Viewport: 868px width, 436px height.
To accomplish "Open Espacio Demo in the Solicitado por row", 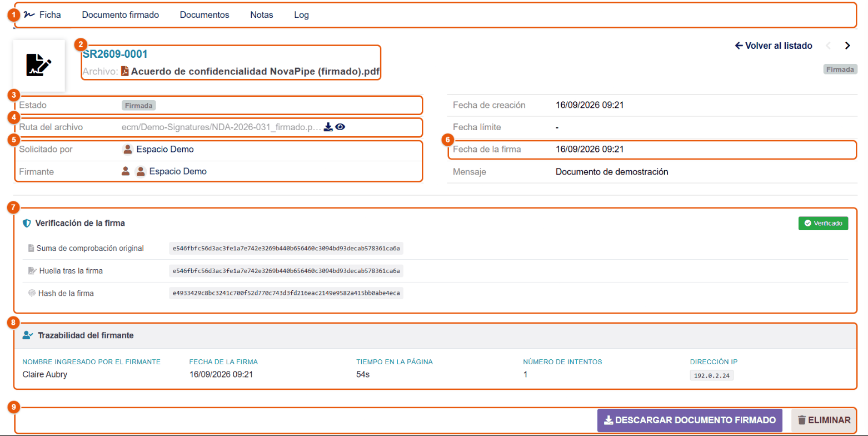I will point(165,149).
